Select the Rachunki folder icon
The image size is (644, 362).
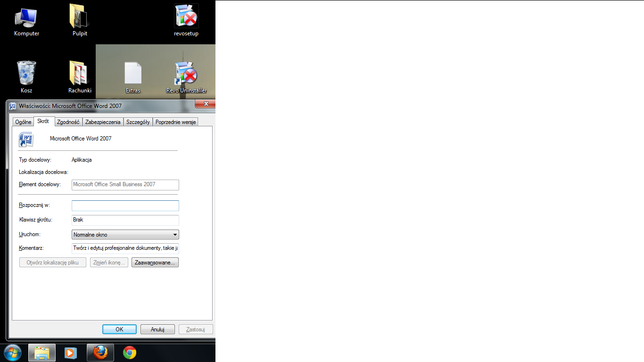tap(80, 77)
